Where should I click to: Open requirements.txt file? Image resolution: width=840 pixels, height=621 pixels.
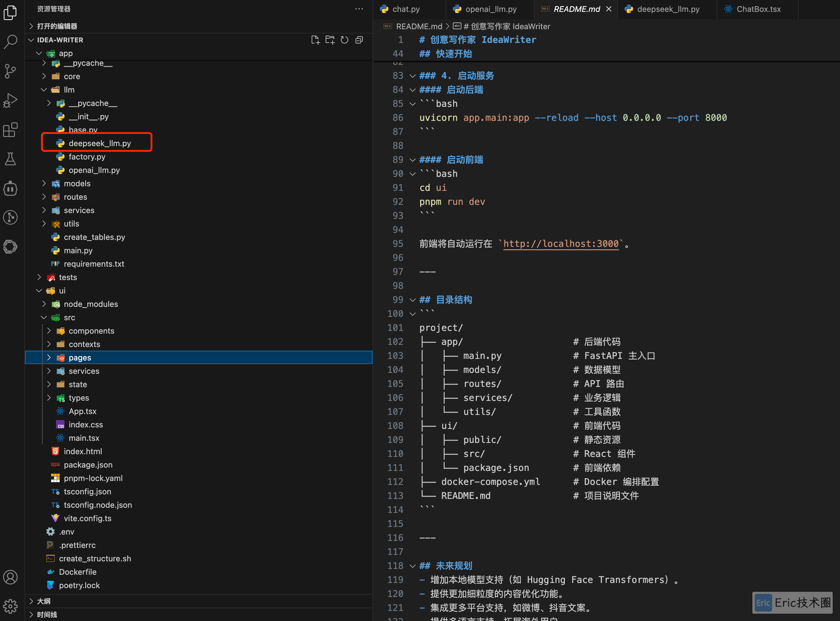tap(198, 264)
